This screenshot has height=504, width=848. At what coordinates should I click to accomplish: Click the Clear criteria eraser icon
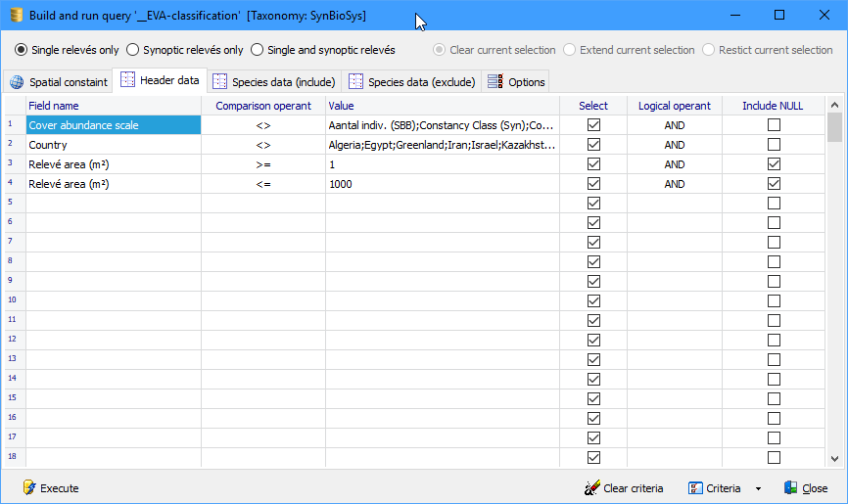coord(591,487)
